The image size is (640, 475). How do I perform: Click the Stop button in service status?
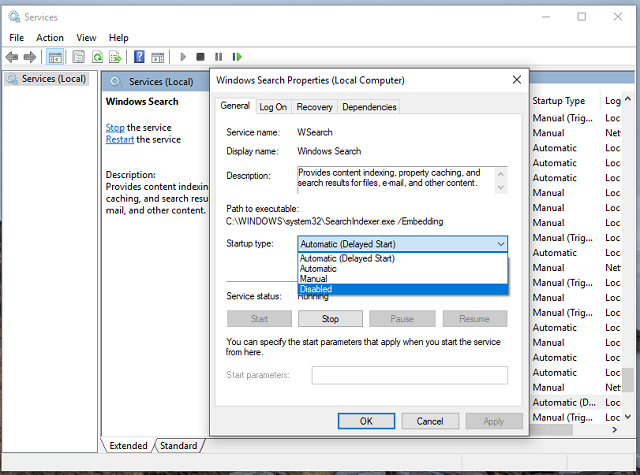tap(330, 319)
